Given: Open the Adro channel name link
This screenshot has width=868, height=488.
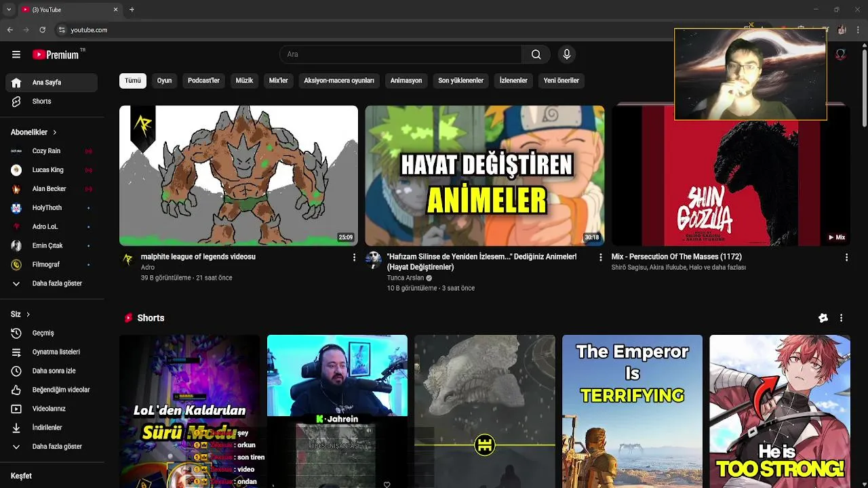Looking at the screenshot, I should [148, 268].
